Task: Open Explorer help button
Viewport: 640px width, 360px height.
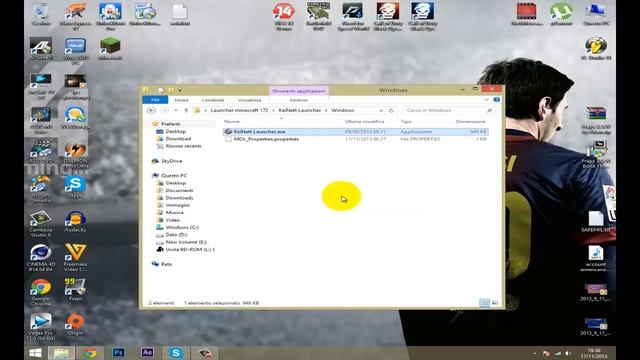Action: point(496,100)
